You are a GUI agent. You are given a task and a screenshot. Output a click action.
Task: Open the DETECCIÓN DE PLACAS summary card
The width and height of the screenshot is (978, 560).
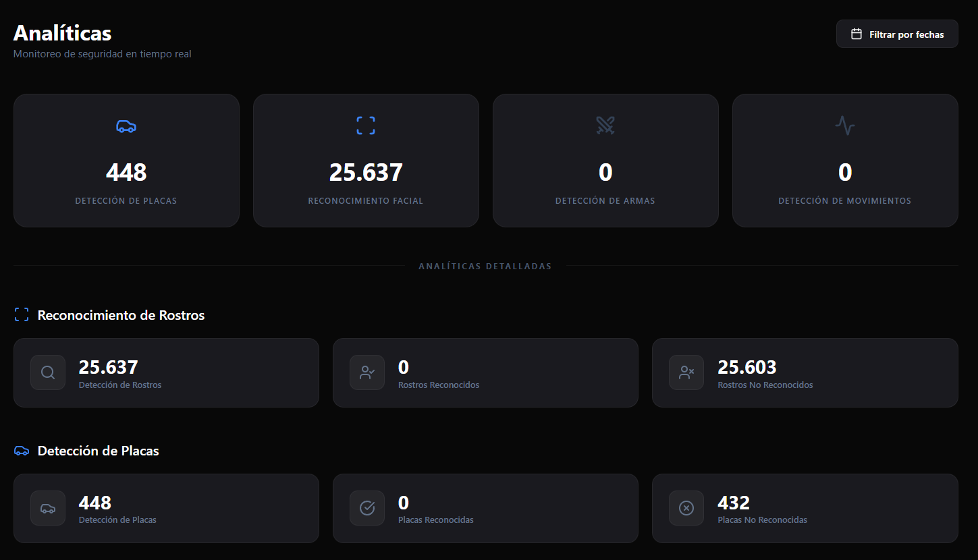126,161
